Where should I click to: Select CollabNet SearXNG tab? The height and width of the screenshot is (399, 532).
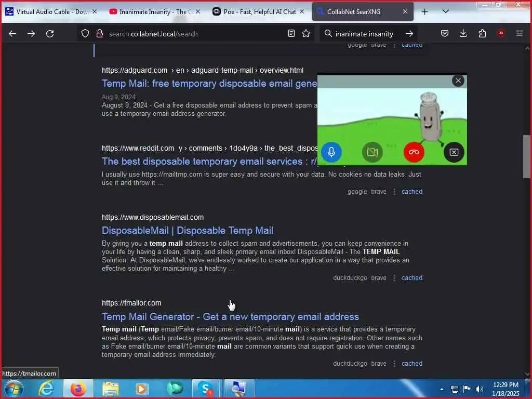coord(362,12)
